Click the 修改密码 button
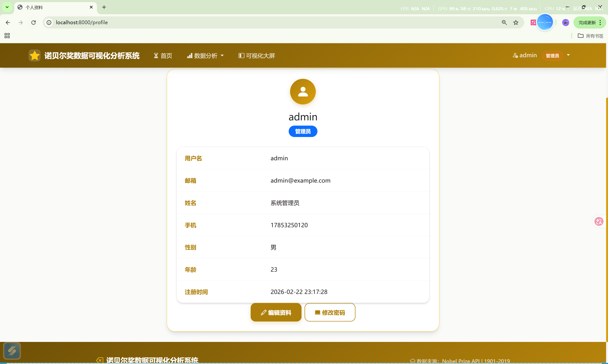The image size is (608, 364). [x=330, y=312]
